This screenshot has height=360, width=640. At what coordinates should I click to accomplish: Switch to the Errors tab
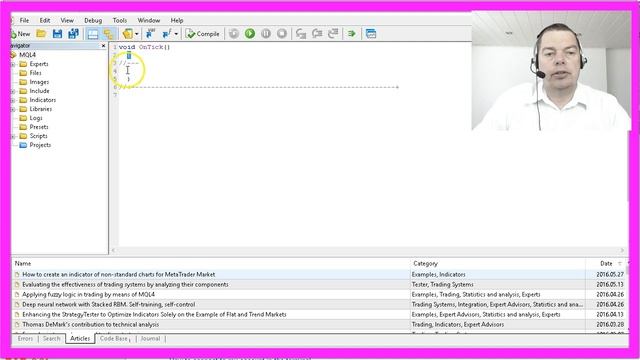click(25, 339)
